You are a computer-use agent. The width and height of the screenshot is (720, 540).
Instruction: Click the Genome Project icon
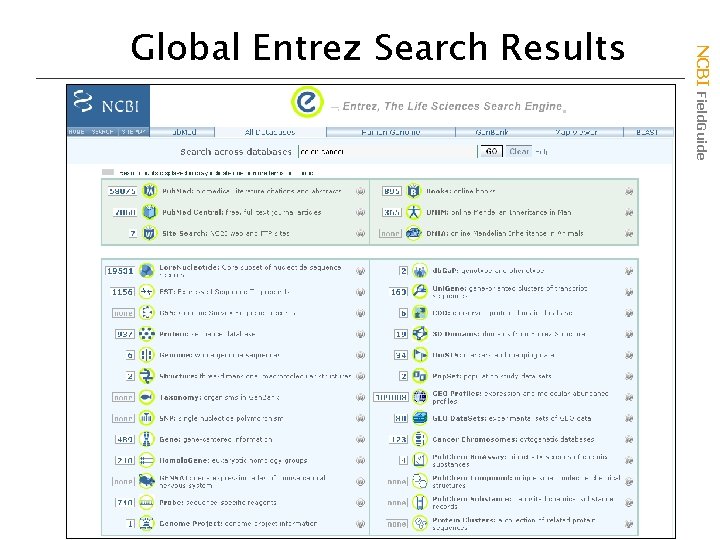[146, 523]
